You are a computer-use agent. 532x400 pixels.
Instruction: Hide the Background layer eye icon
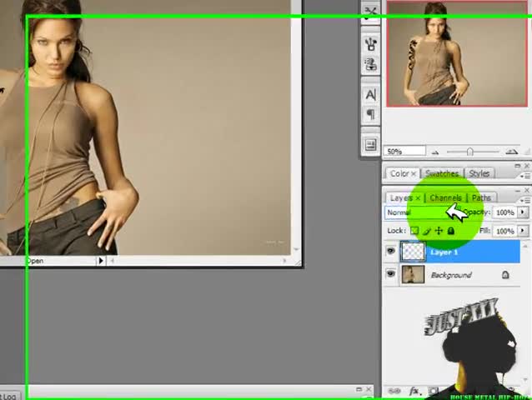[x=391, y=273]
